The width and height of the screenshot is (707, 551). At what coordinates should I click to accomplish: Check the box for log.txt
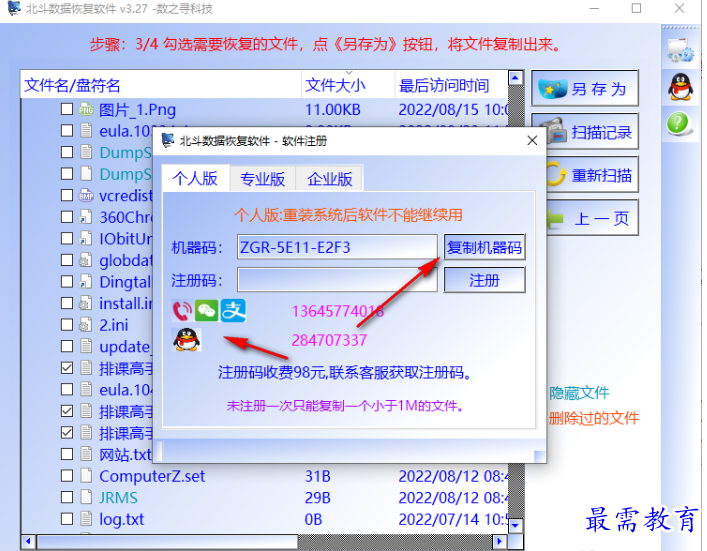click(x=67, y=519)
